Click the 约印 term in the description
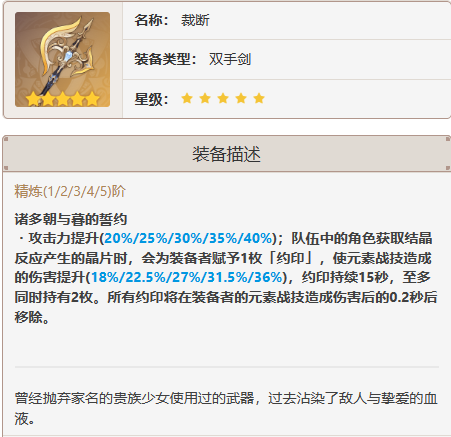Image resolution: width=451 pixels, height=437 pixels. pos(291,258)
